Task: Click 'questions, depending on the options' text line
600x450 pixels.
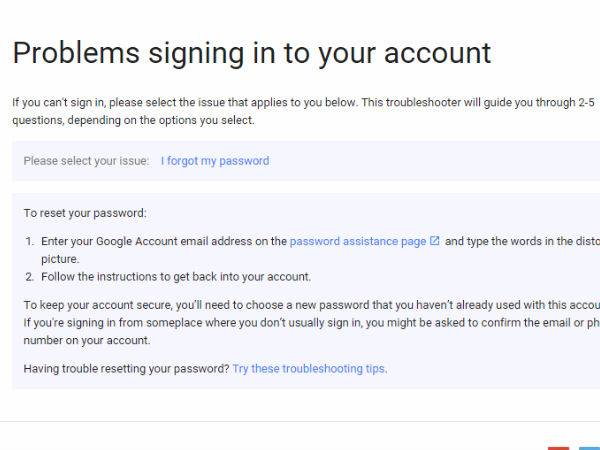Action: click(x=133, y=120)
